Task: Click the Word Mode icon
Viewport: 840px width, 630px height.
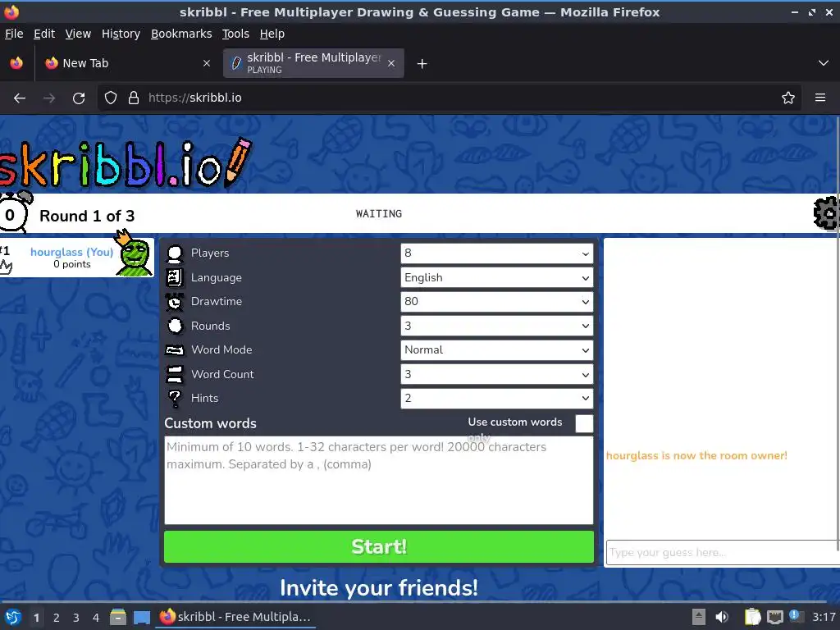Action: (x=175, y=349)
